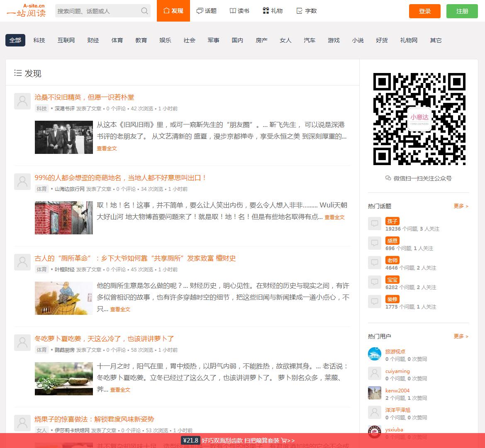This screenshot has height=448, width=485.
Task: Focus the search box 搜索问题、话题或人
Action: click(97, 11)
